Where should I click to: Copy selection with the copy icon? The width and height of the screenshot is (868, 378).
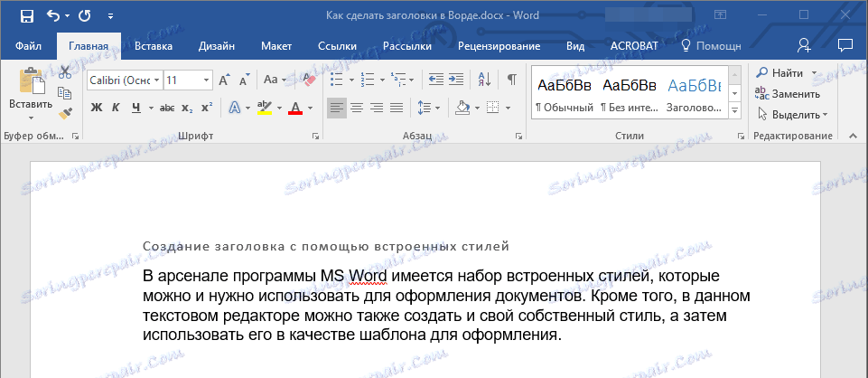tap(65, 92)
